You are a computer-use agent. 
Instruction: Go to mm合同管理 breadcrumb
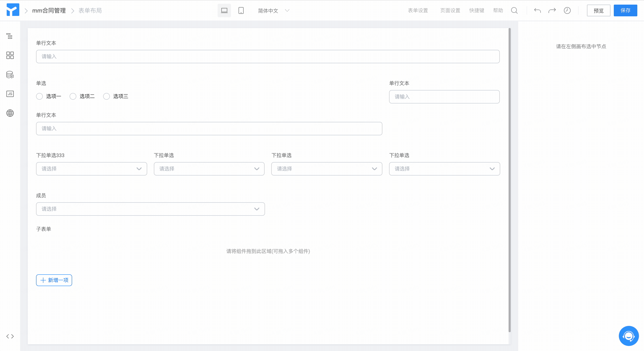click(49, 10)
